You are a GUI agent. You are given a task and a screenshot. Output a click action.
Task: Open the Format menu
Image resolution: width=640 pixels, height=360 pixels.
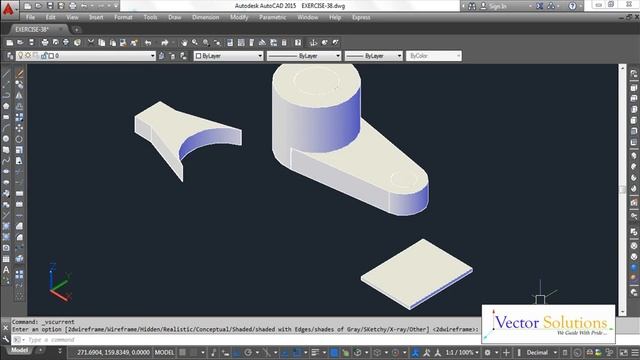(x=123, y=17)
